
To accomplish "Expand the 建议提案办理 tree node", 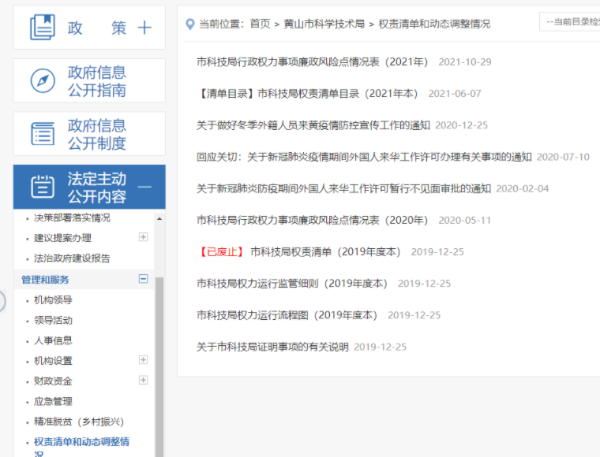I will coord(143,237).
